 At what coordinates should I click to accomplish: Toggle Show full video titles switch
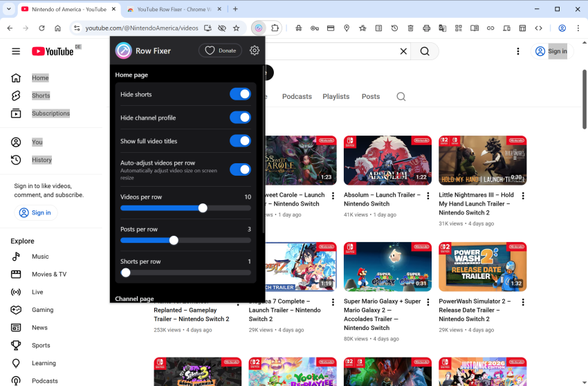(x=240, y=141)
